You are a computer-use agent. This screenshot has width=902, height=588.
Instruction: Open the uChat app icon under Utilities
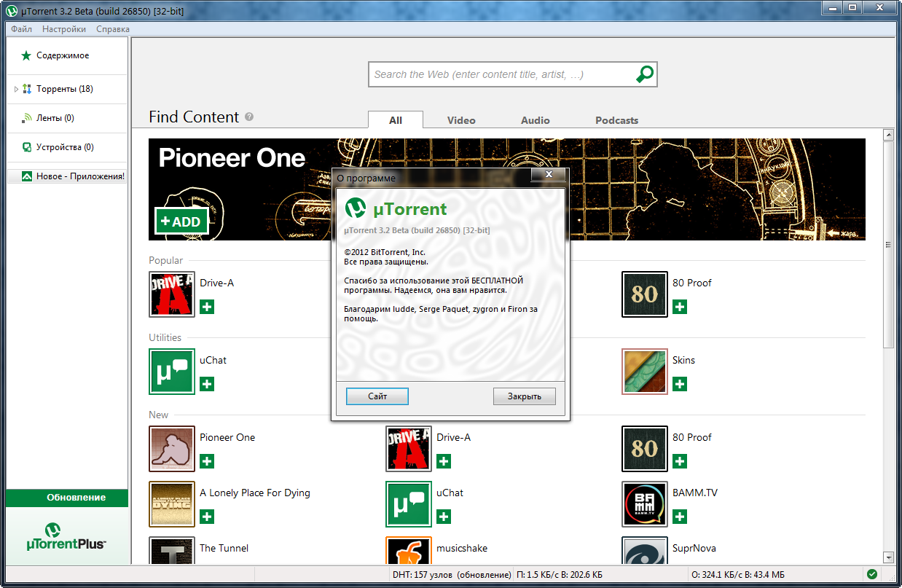[x=172, y=372]
